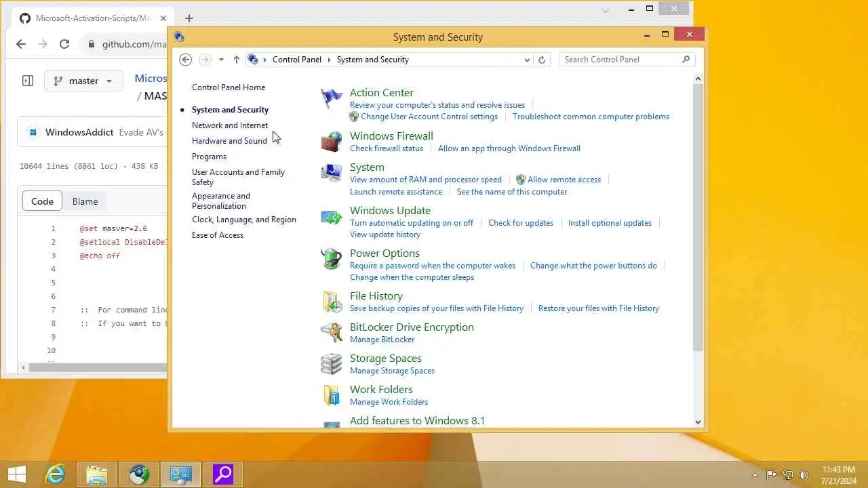This screenshot has height=488, width=868.
Task: Click the File History folder icon
Action: click(x=332, y=302)
